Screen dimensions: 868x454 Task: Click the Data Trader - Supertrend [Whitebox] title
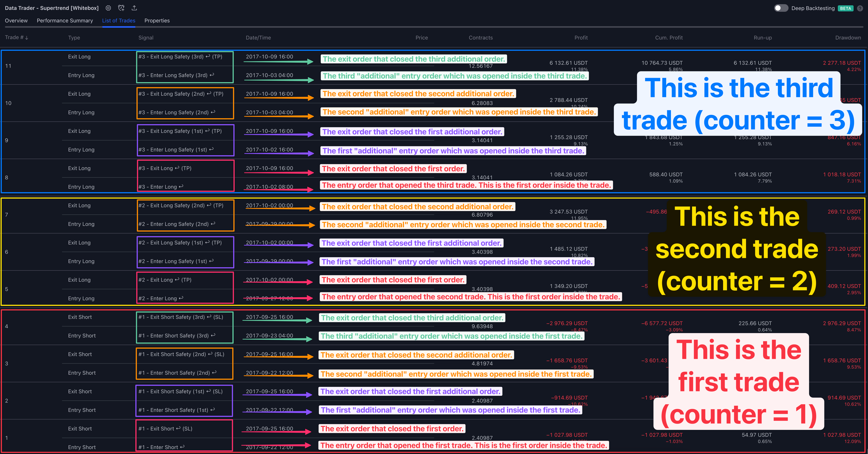(52, 8)
